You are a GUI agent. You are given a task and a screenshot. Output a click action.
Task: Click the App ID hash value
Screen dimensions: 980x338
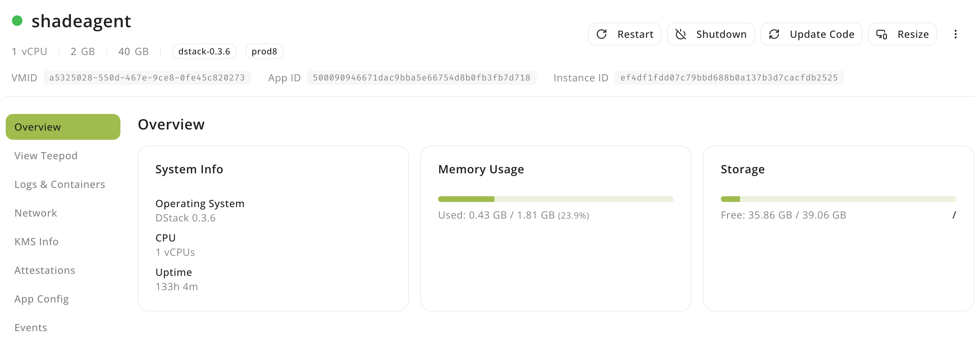pos(421,78)
